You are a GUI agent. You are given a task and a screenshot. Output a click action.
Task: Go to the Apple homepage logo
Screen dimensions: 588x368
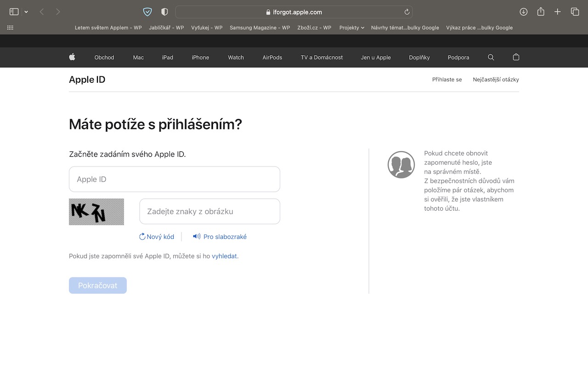click(x=72, y=57)
